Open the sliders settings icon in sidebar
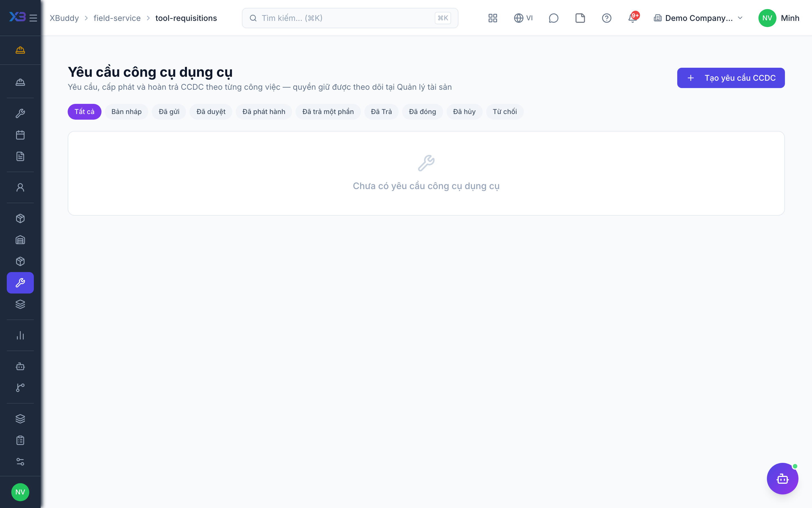 click(20, 462)
